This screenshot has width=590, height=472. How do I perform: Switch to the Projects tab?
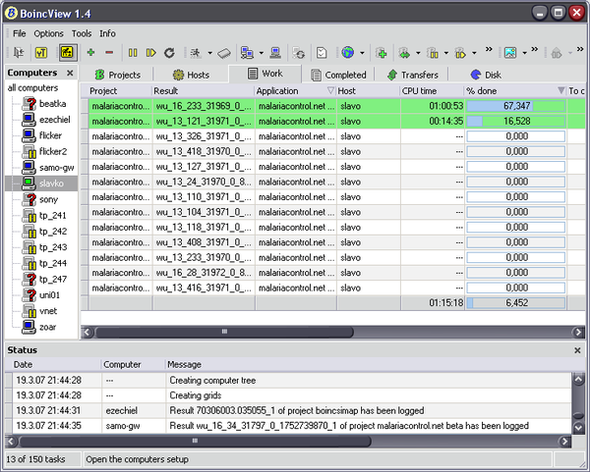pos(117,75)
